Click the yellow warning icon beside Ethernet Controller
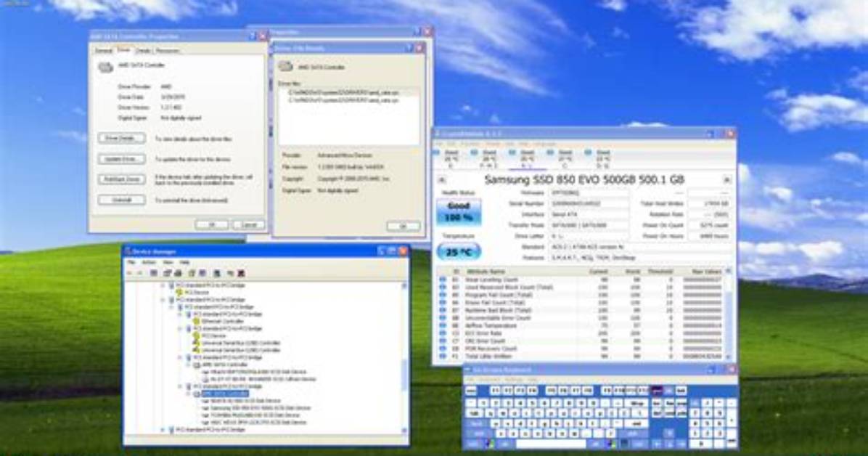 (196, 322)
